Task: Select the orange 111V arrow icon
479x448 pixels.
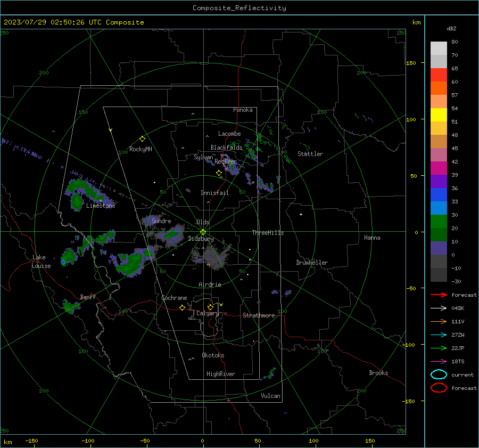Action: click(x=439, y=321)
